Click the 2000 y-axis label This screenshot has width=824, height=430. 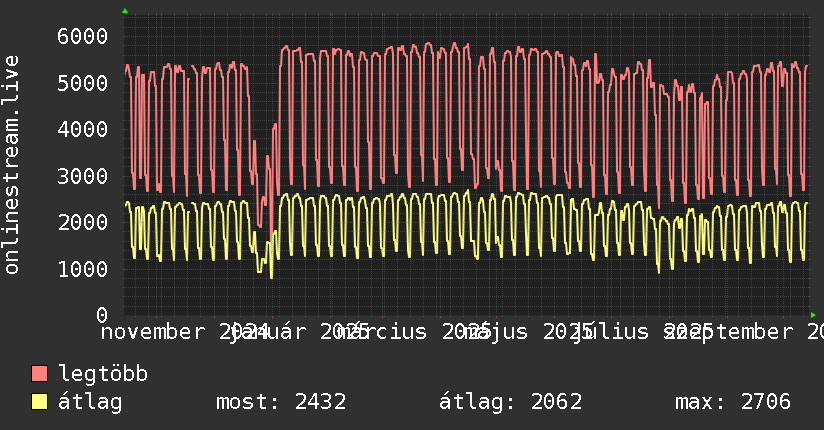click(x=83, y=222)
